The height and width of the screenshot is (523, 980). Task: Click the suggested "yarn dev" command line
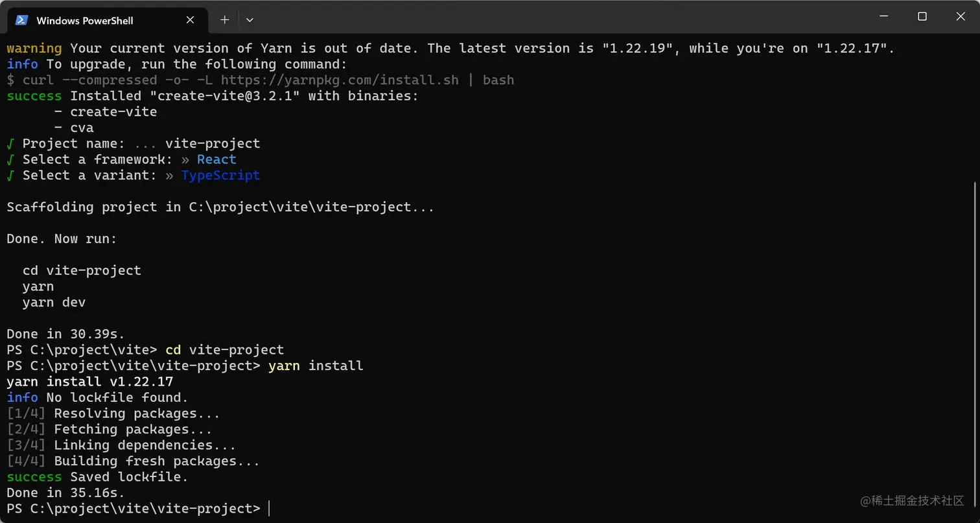click(54, 302)
